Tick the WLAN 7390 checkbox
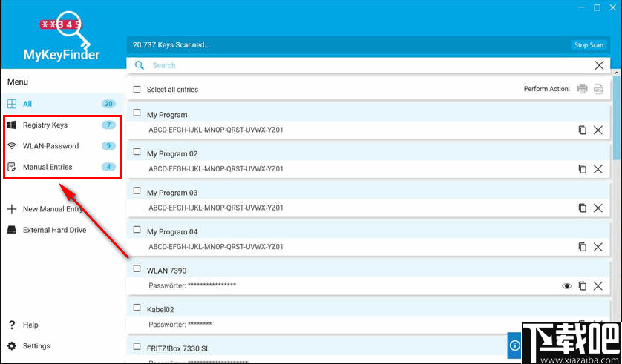This screenshot has height=364, width=622. [137, 268]
